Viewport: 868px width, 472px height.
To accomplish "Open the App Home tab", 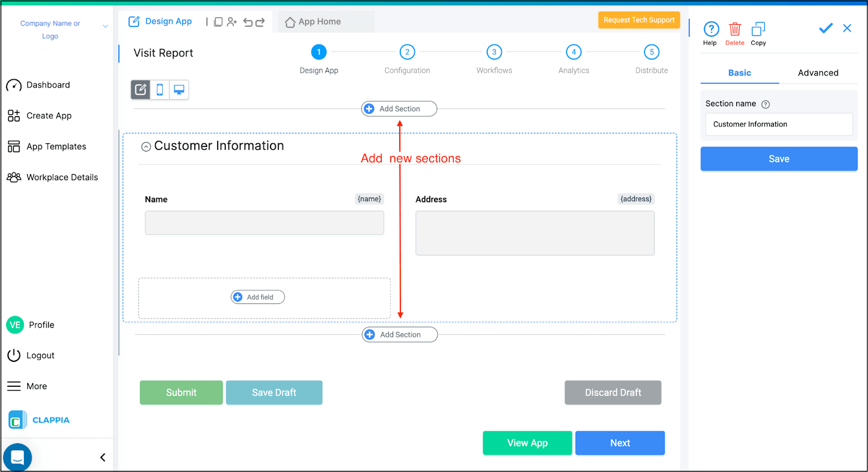I will coord(313,22).
